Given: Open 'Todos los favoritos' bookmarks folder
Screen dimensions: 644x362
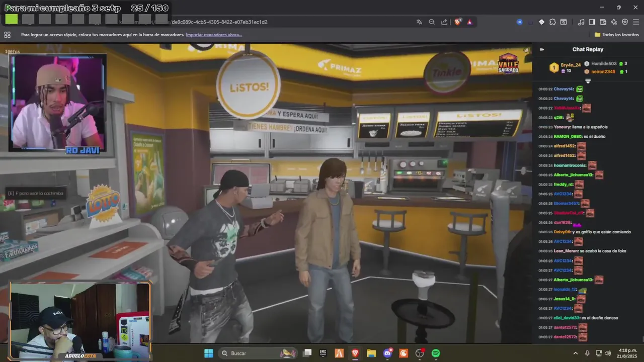Looking at the screenshot, I should tap(617, 35).
